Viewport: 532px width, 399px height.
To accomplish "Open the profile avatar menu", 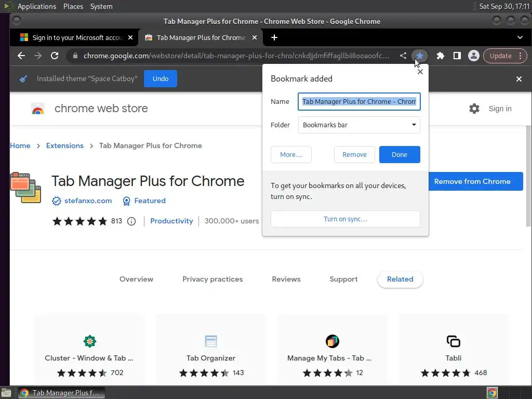I will pos(474,56).
